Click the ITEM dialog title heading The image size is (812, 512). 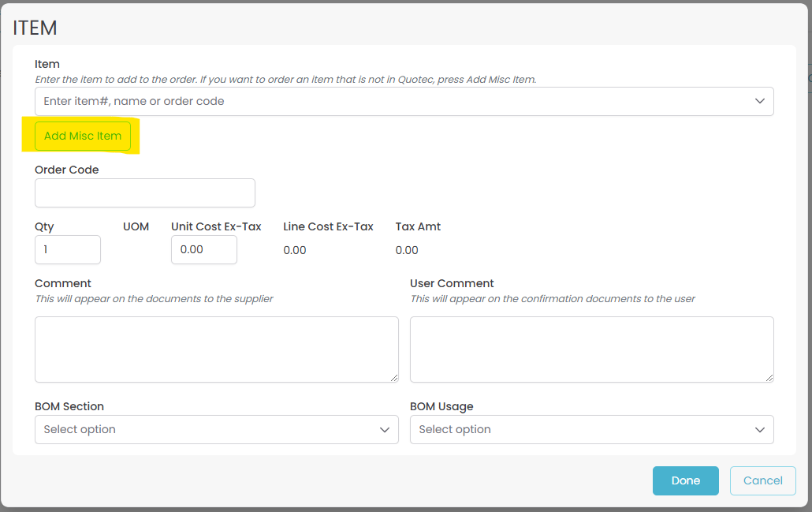[x=35, y=28]
